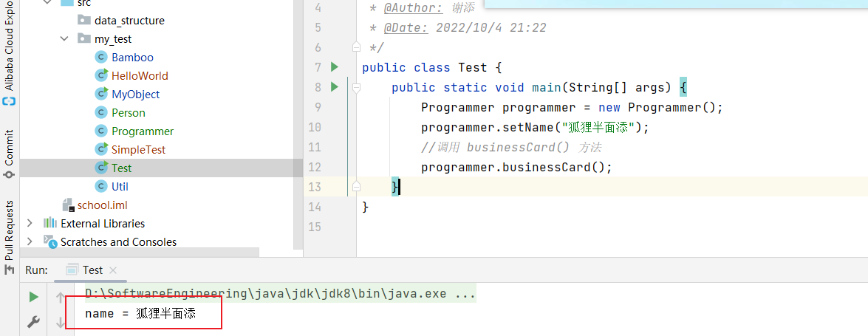Select the Test class in tree
The height and width of the screenshot is (336, 868).
click(x=121, y=168)
